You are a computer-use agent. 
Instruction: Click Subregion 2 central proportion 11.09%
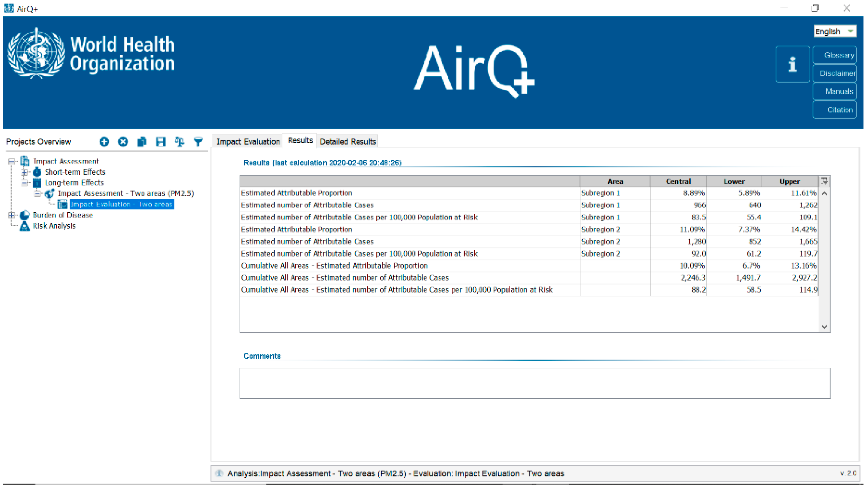[x=692, y=229]
